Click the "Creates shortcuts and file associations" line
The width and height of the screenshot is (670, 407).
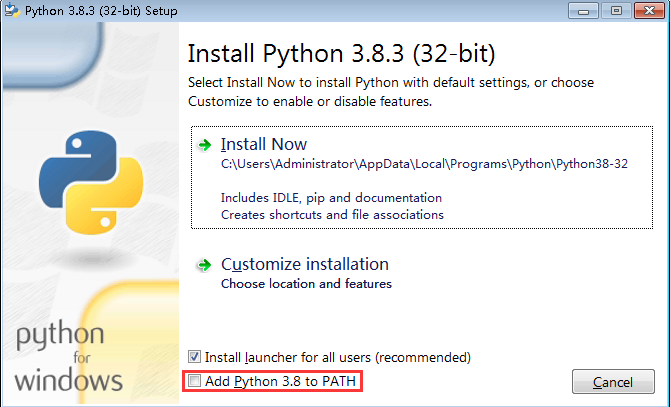332,214
